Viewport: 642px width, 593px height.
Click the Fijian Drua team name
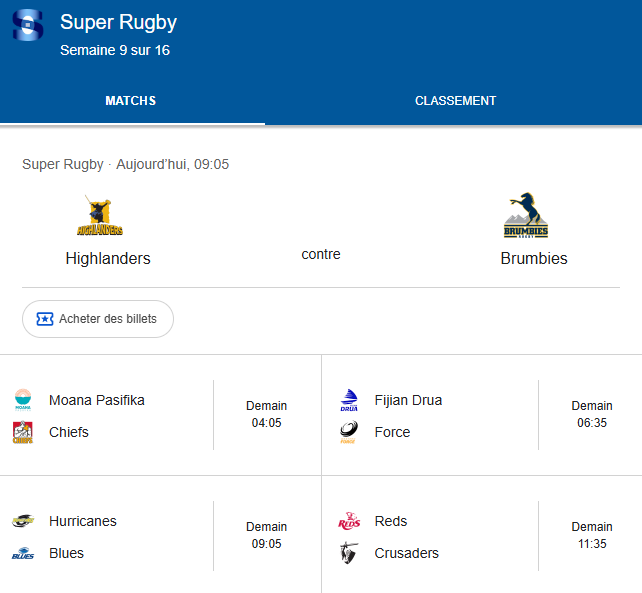[408, 400]
